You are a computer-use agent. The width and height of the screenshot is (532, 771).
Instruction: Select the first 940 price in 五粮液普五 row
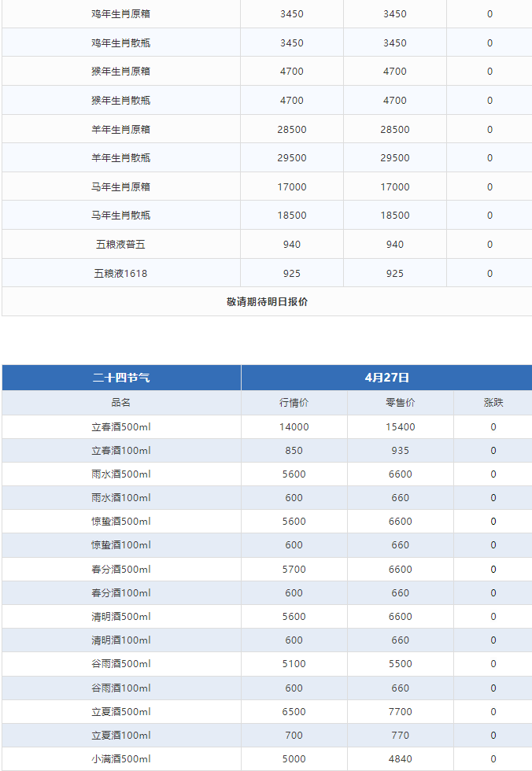coord(292,245)
